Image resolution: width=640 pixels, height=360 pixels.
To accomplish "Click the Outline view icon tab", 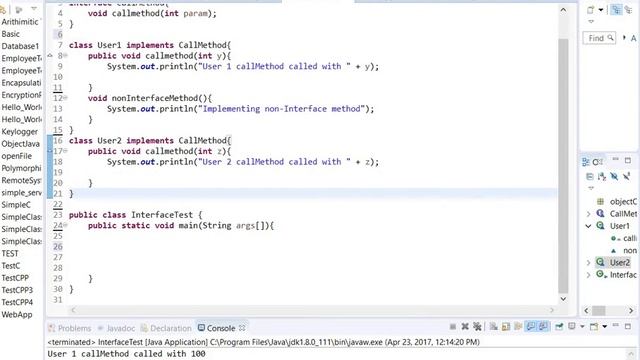I will [x=586, y=162].
